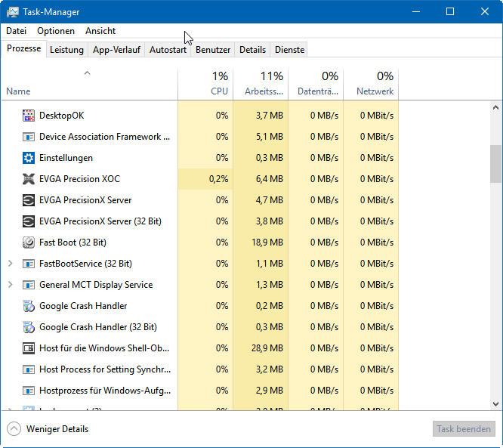Click the EVGA Precision XOC icon

pyautogui.click(x=29, y=179)
